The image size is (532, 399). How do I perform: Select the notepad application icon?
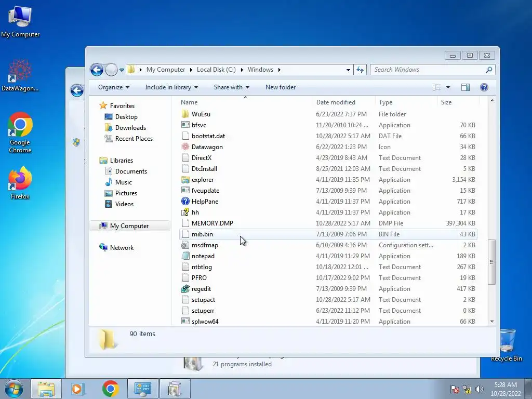185,256
